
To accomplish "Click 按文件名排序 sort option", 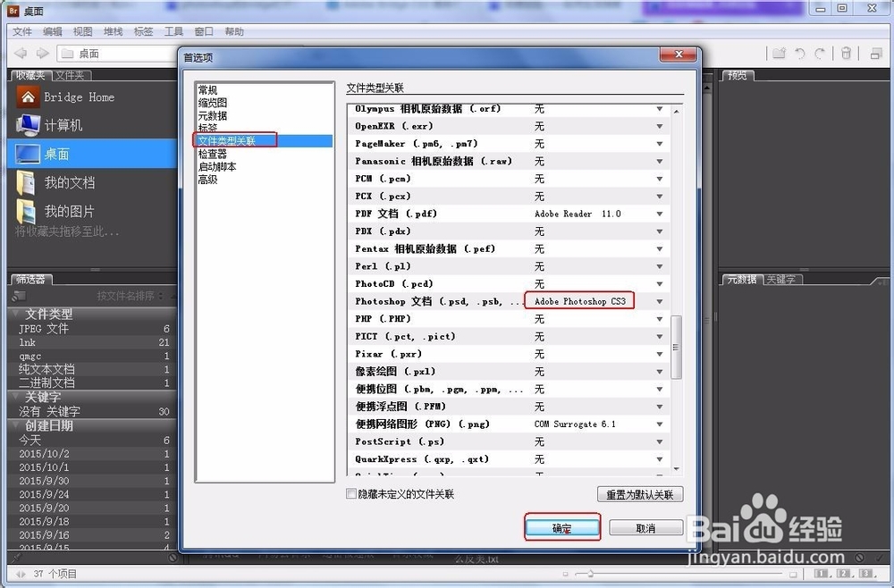I will pyautogui.click(x=130, y=296).
